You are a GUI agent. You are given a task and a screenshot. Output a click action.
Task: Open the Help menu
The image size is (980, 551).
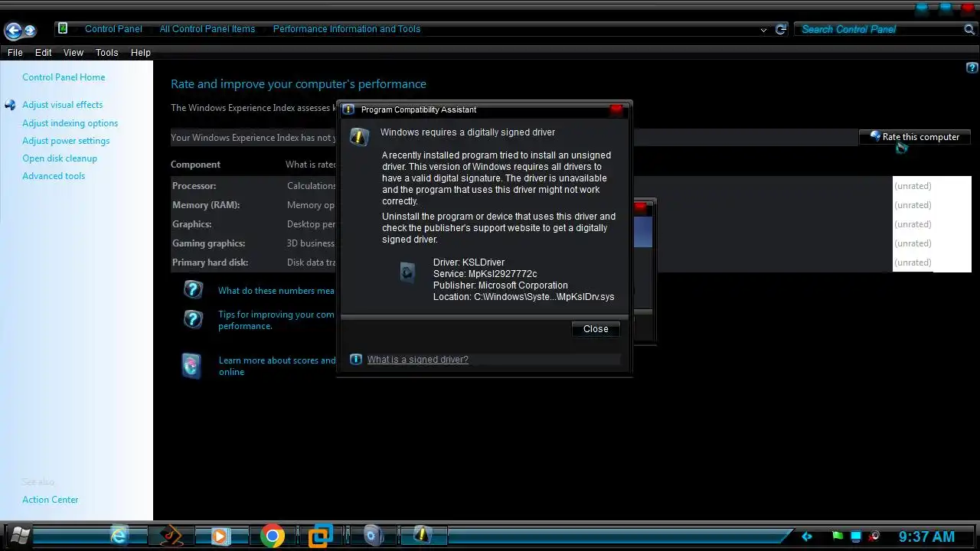[140, 53]
